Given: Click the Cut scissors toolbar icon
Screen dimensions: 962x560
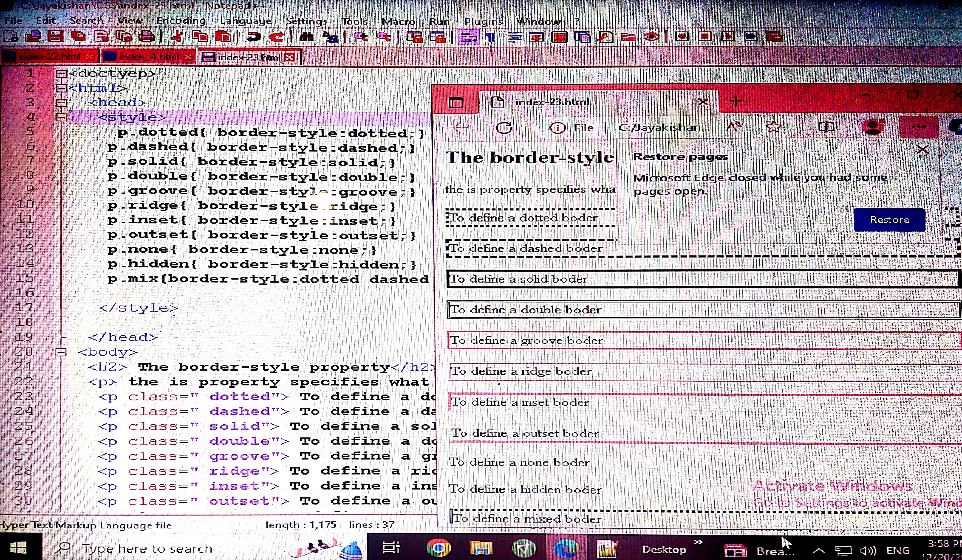Looking at the screenshot, I should [177, 37].
